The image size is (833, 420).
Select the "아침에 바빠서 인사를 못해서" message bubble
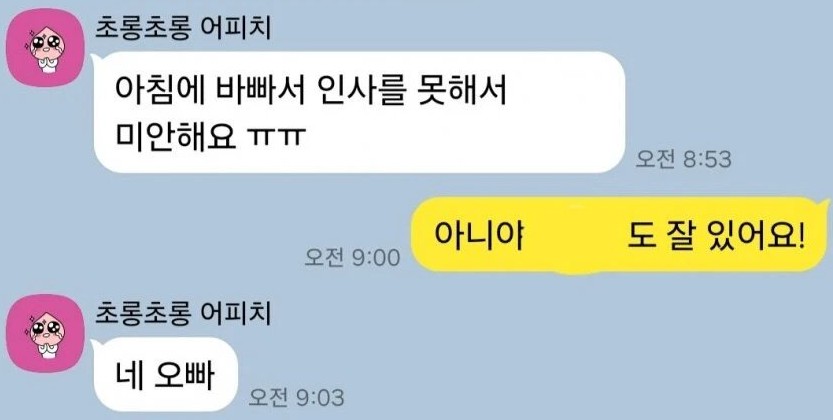[x=359, y=112]
